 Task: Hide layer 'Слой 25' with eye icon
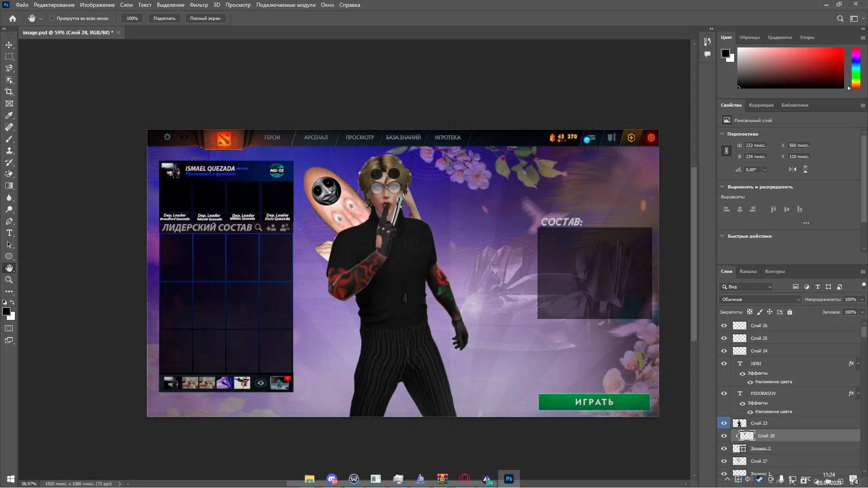click(x=724, y=338)
